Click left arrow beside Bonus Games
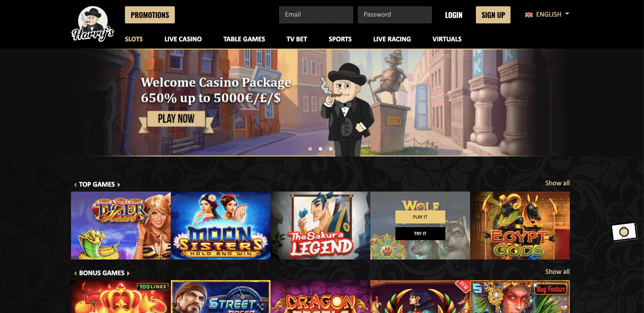 pos(75,273)
